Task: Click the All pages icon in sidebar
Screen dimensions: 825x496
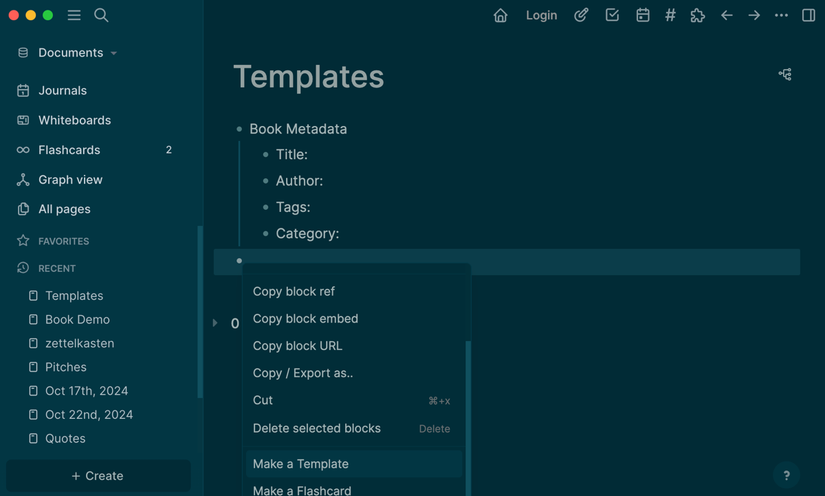Action: 23,209
